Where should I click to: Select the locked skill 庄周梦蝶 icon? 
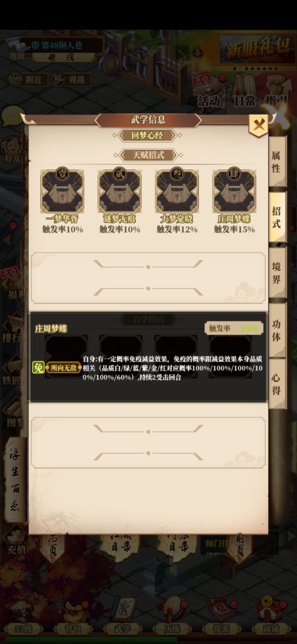coord(234,190)
